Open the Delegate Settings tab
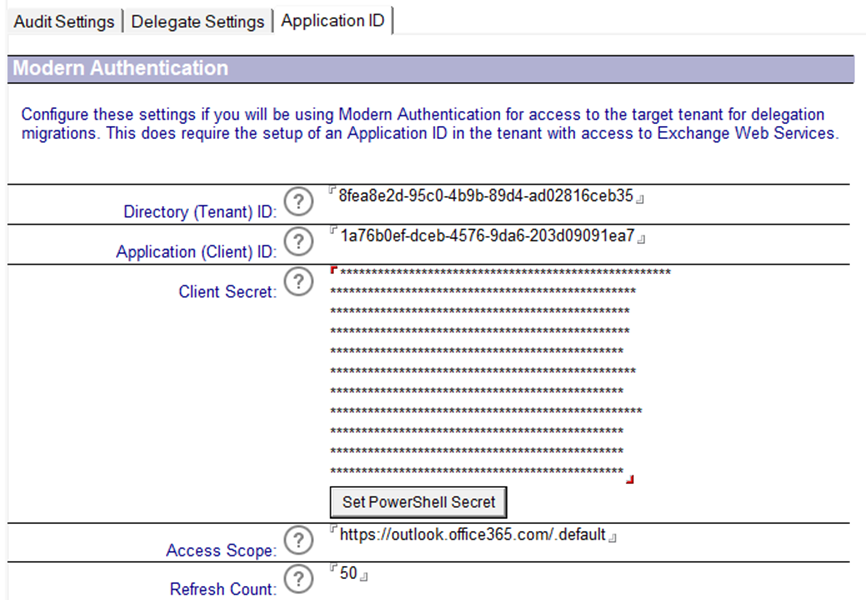The height and width of the screenshot is (600, 866). (198, 21)
